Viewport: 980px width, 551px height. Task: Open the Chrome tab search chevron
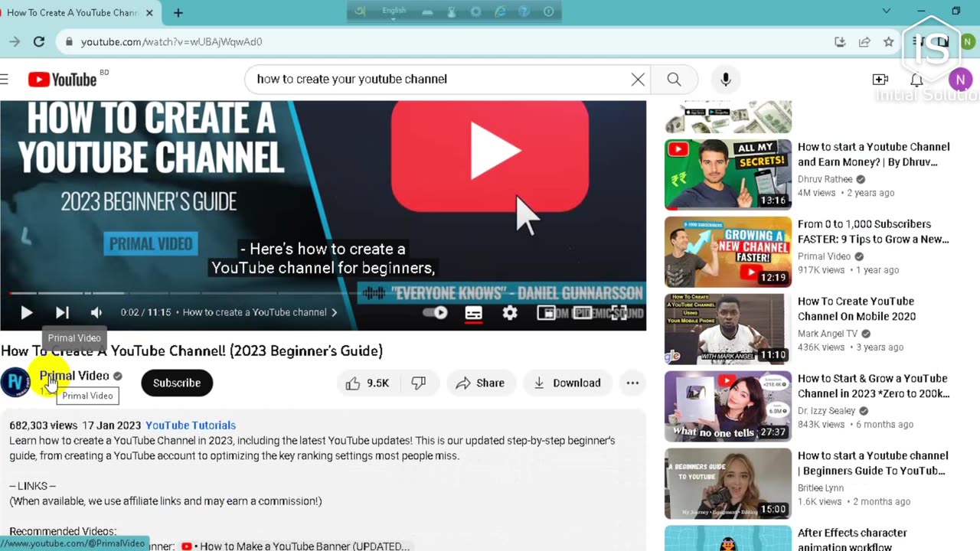pyautogui.click(x=887, y=11)
